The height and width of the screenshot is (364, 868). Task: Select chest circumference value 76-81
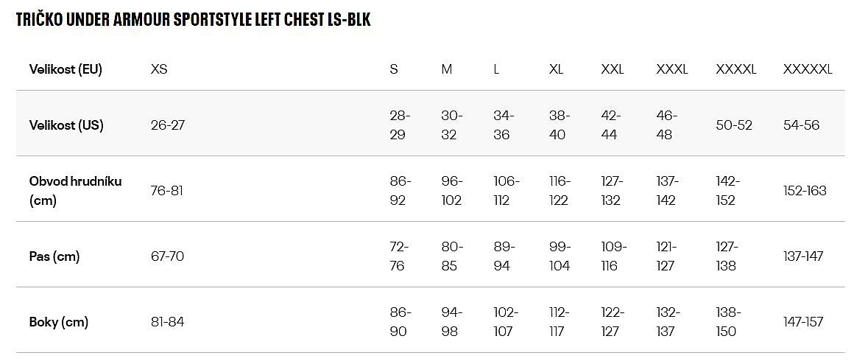(167, 191)
